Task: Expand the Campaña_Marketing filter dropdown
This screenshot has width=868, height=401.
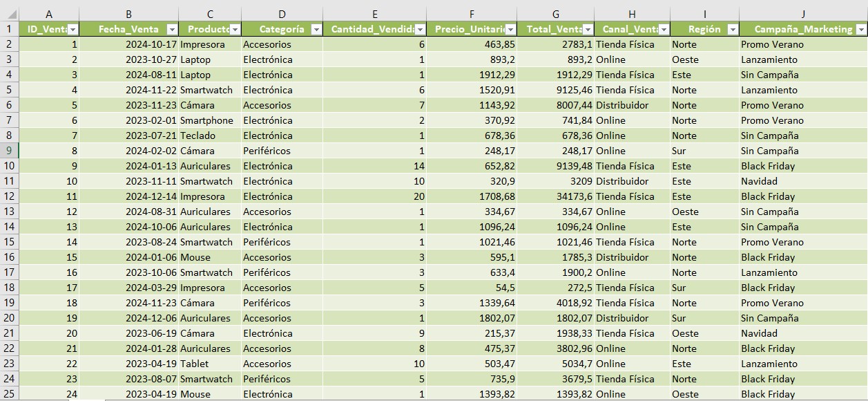Action: coord(861,29)
